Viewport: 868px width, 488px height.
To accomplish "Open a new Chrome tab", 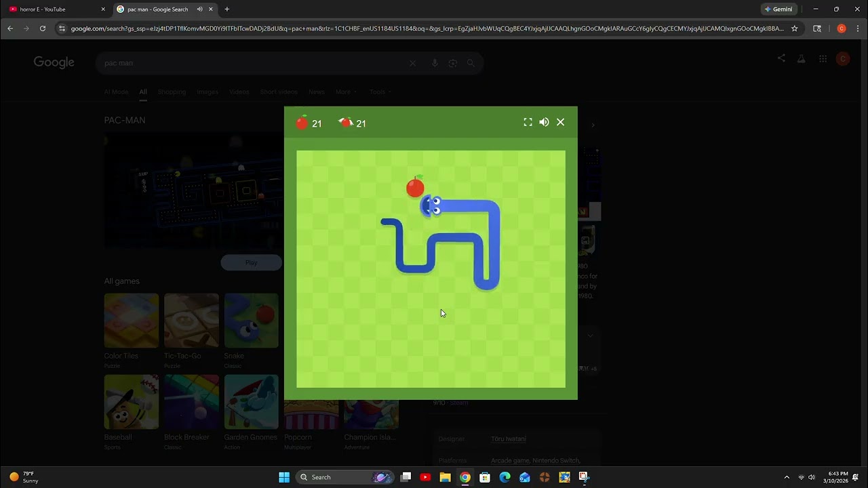I will (226, 9).
